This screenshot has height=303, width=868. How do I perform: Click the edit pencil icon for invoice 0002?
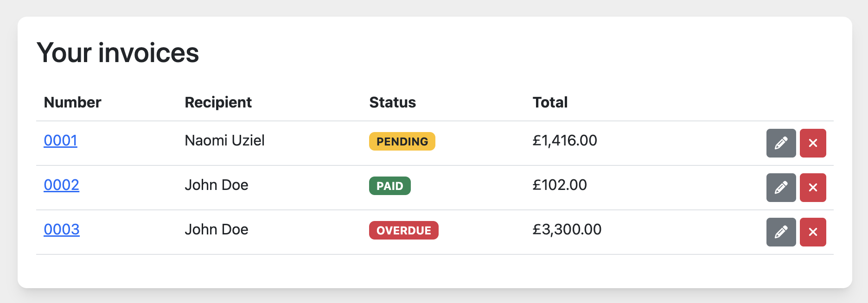pyautogui.click(x=781, y=188)
